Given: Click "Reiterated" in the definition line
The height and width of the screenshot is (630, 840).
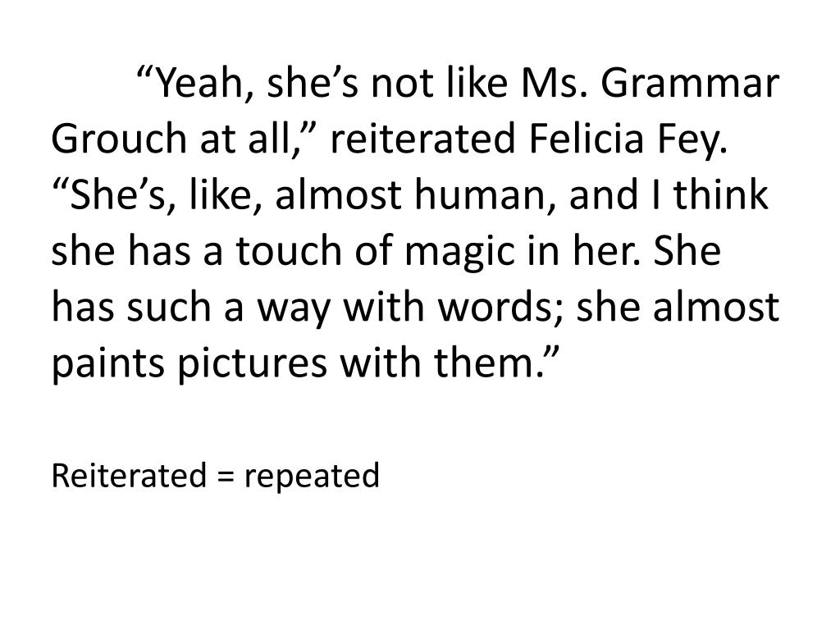Looking at the screenshot, I should (x=129, y=475).
